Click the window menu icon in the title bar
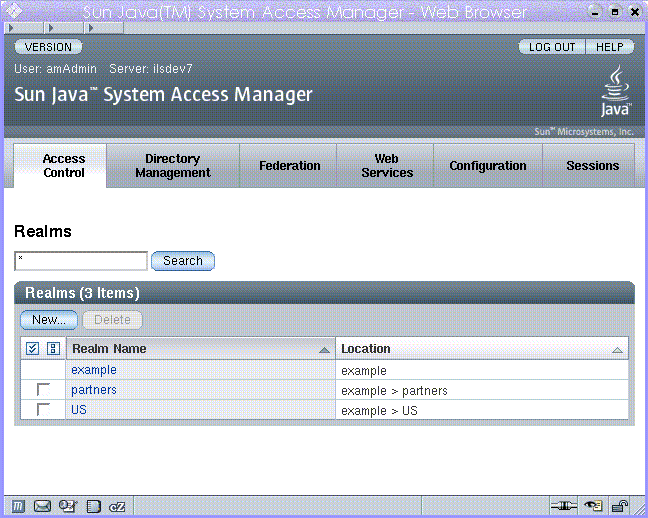Screen dimensions: 648x518 click(x=13, y=11)
